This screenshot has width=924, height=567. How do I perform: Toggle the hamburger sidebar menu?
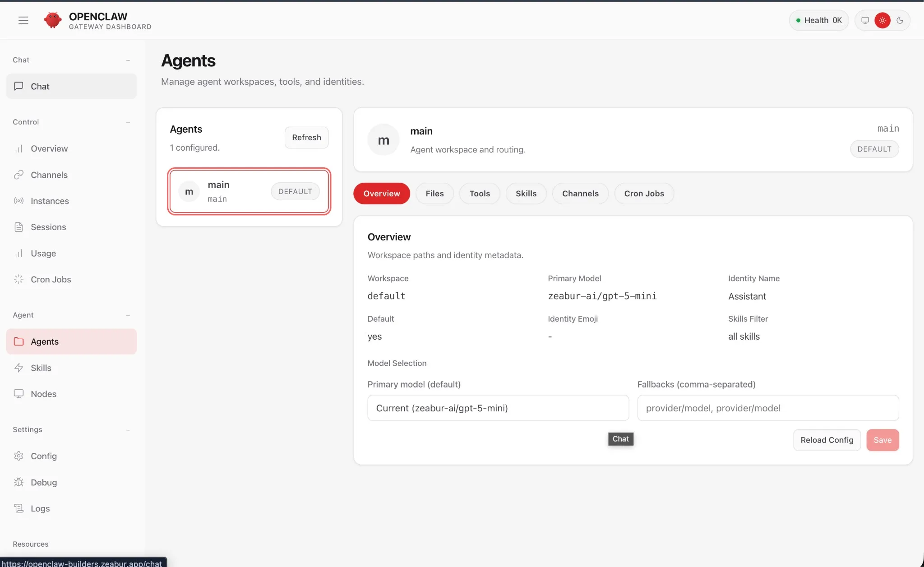(x=23, y=20)
